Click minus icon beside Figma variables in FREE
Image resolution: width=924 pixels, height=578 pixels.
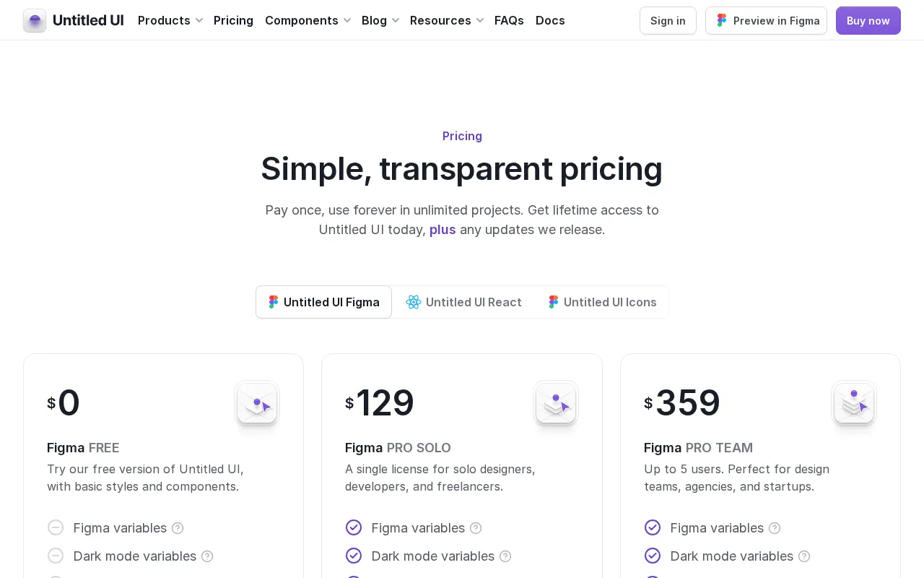pos(56,527)
